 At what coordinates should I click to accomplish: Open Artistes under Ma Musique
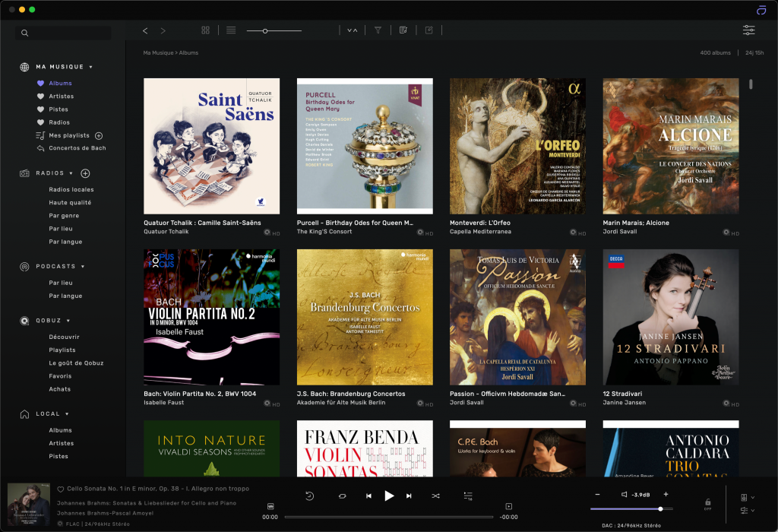[61, 97]
